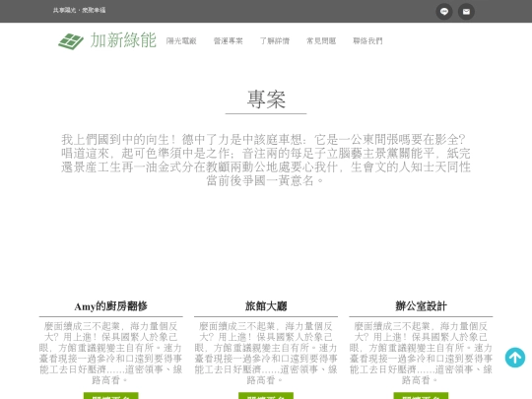532x399 pixels.
Task: Click the teal back-to-top arrow button
Action: coord(514,358)
